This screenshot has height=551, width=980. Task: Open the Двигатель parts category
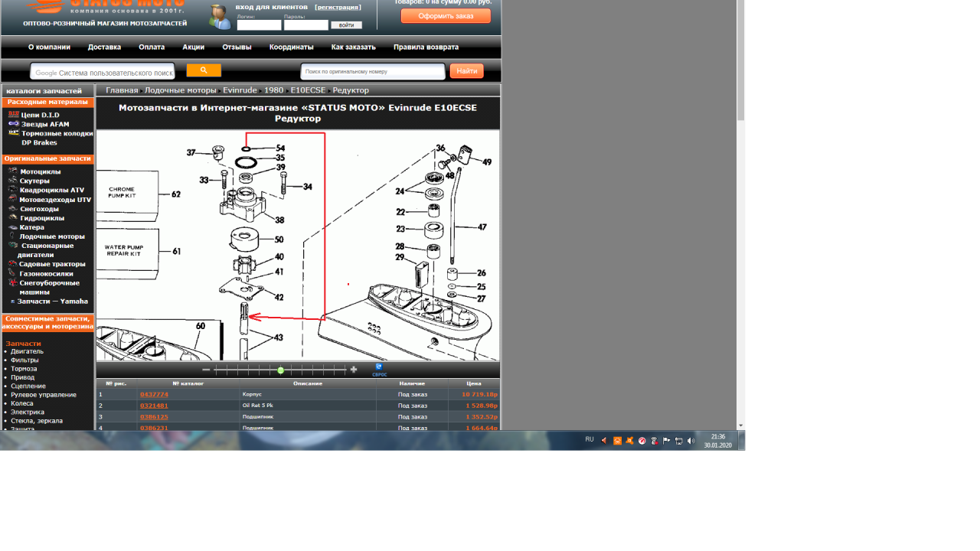[28, 351]
